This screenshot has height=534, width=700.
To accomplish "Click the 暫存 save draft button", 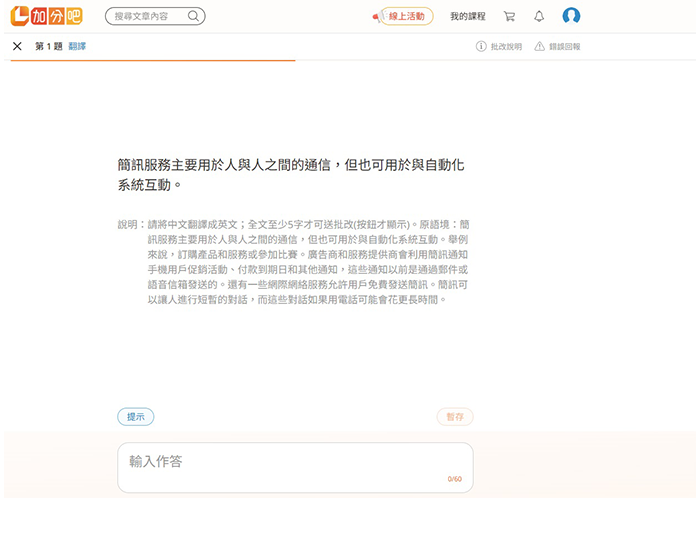I will pos(454,417).
